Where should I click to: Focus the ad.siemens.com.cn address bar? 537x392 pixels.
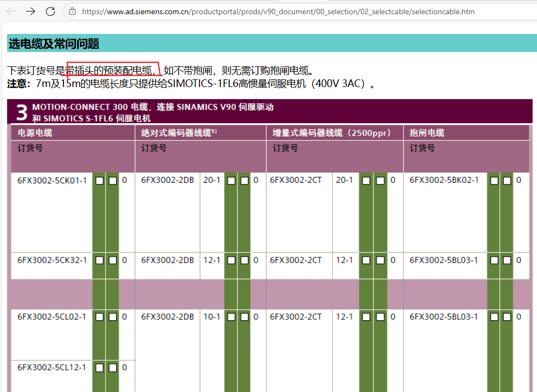pyautogui.click(x=278, y=11)
